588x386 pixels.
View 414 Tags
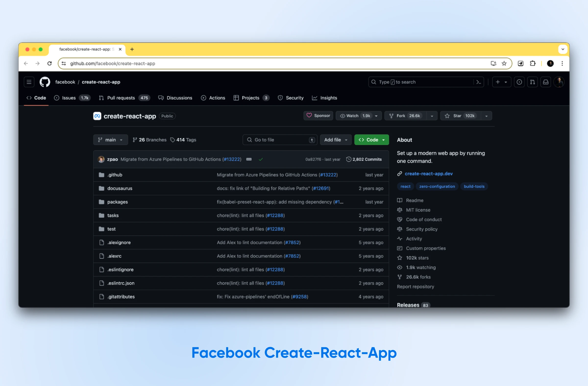(x=183, y=140)
